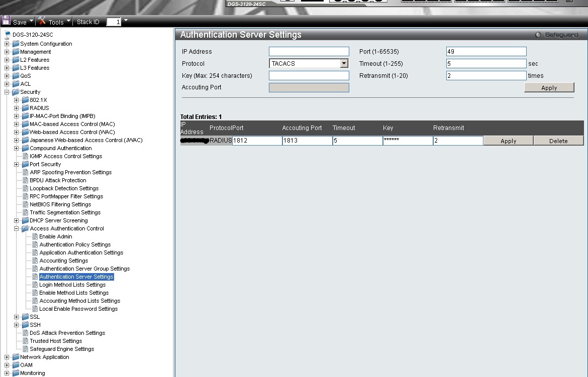This screenshot has width=588, height=377.
Task: Collapse the Access Authentication Control node
Action: coord(17,228)
